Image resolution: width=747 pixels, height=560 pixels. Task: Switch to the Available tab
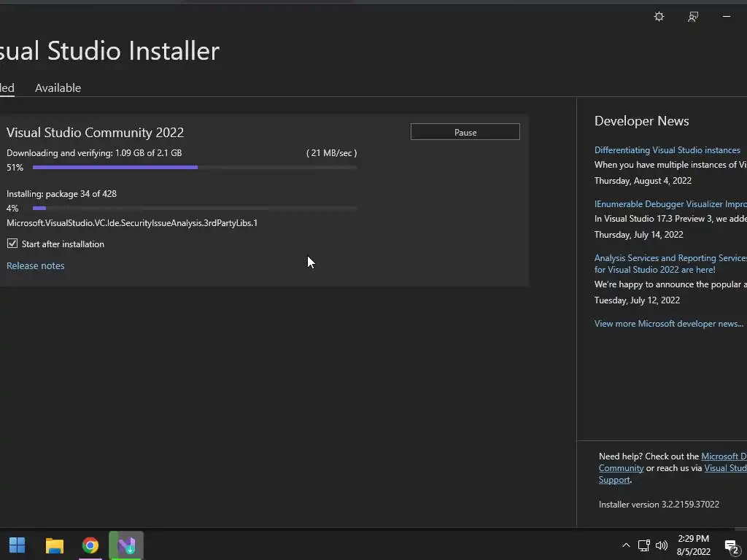click(x=58, y=87)
